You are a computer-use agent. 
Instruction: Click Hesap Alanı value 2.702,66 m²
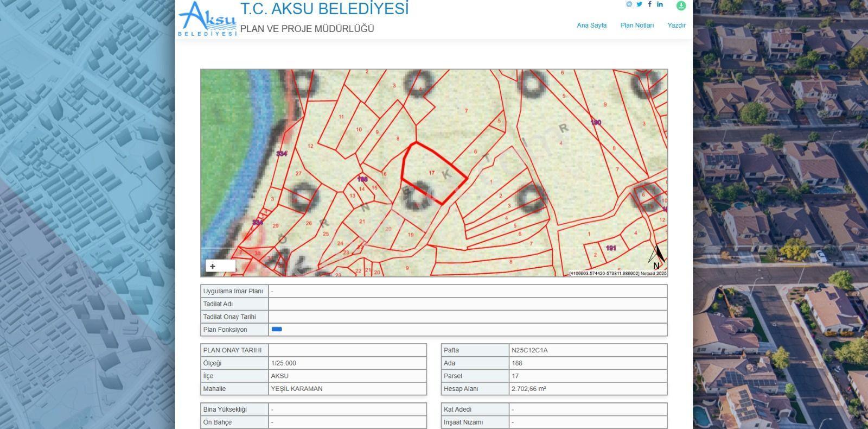click(x=528, y=389)
